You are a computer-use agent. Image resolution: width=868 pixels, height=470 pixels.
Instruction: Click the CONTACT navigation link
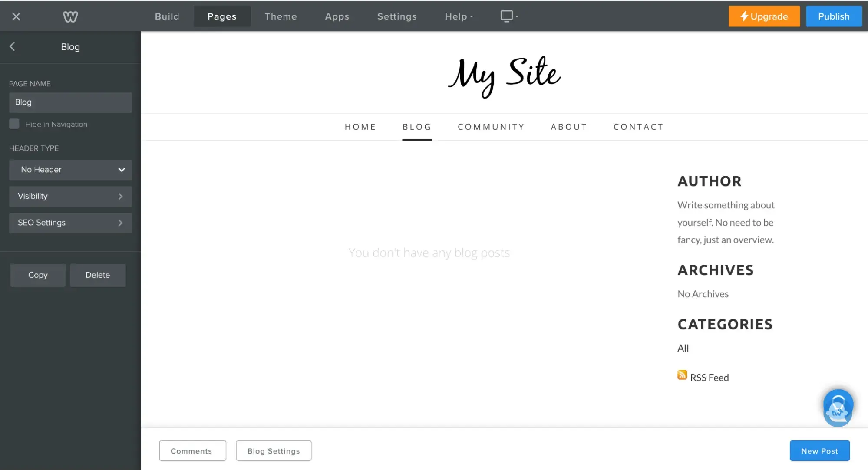[638, 127]
